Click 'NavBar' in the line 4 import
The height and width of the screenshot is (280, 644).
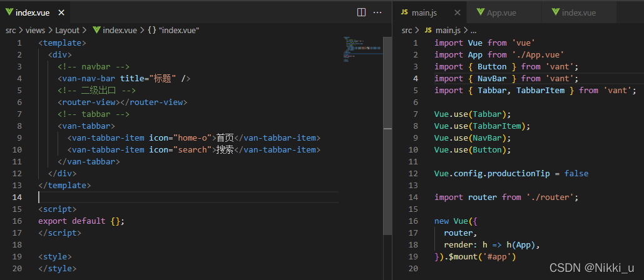(492, 78)
